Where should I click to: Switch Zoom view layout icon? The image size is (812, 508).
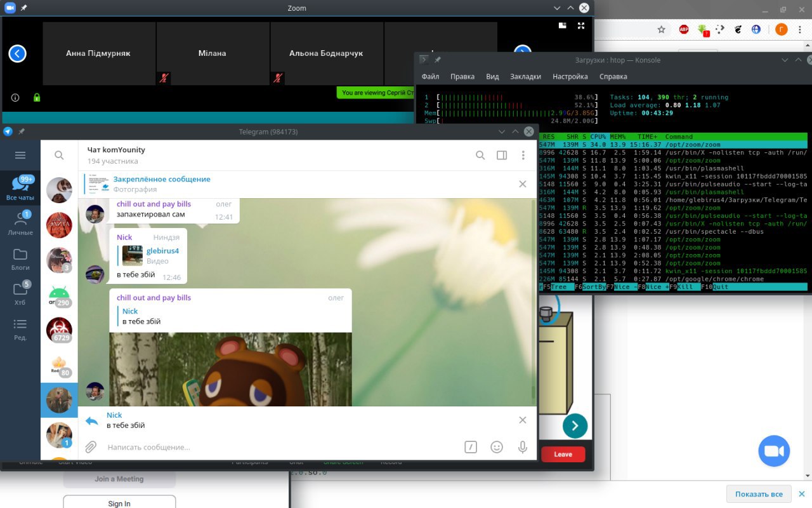(x=562, y=25)
